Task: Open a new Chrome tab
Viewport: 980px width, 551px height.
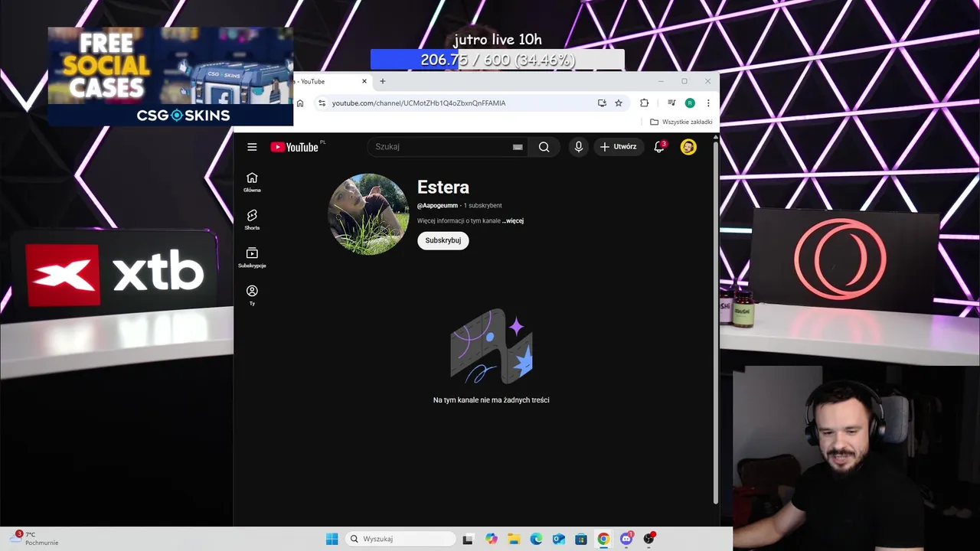Action: point(383,81)
